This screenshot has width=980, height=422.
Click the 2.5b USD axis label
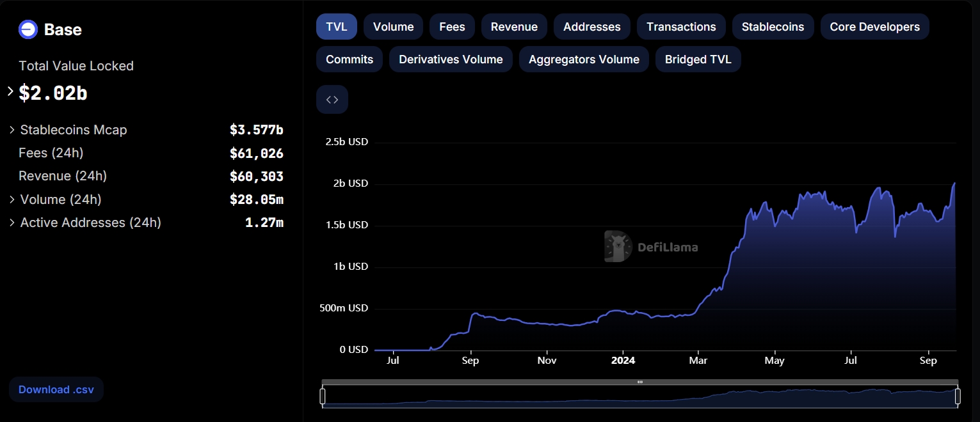(347, 142)
